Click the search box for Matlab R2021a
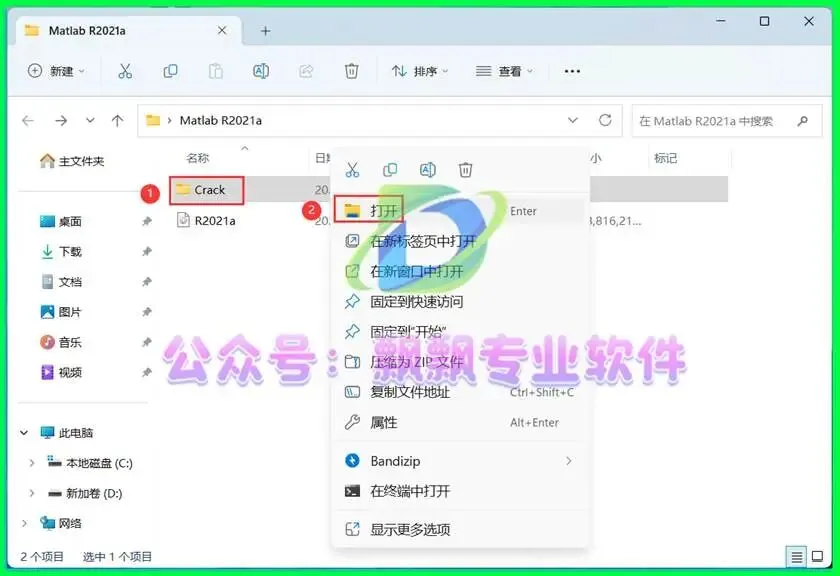 pyautogui.click(x=726, y=121)
